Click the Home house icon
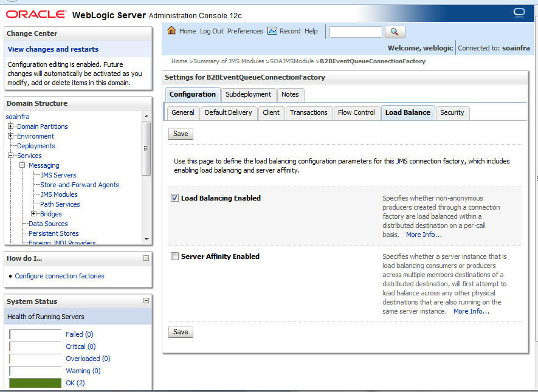Viewport: 538px width, 392px height. [171, 31]
